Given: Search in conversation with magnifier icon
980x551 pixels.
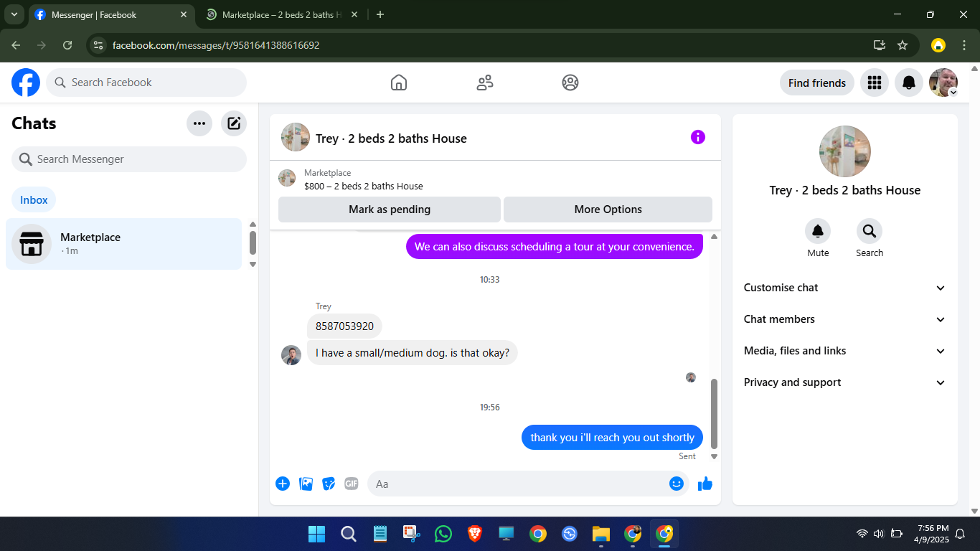Looking at the screenshot, I should pos(870,231).
